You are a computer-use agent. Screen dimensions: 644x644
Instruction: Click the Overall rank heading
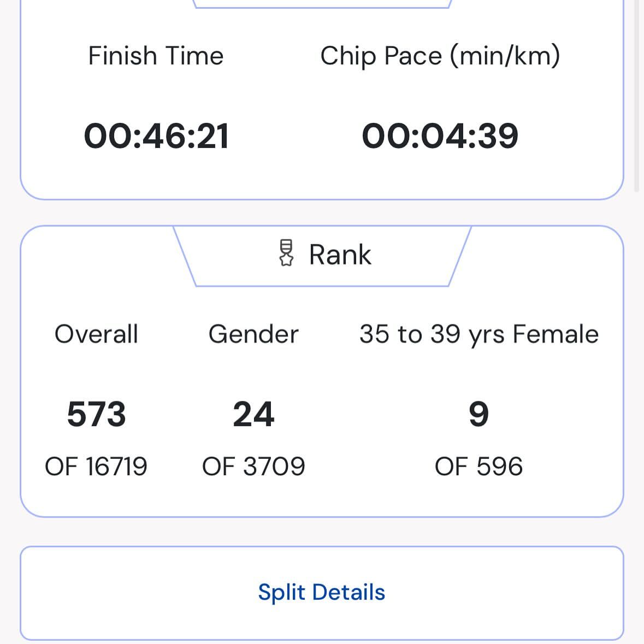pyautogui.click(x=96, y=334)
